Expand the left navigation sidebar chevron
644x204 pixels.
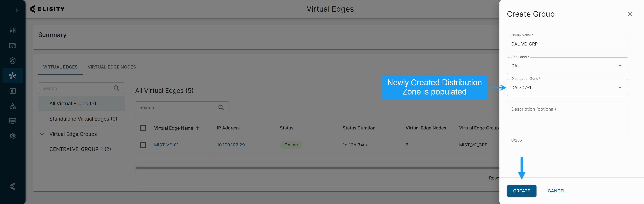click(x=16, y=10)
